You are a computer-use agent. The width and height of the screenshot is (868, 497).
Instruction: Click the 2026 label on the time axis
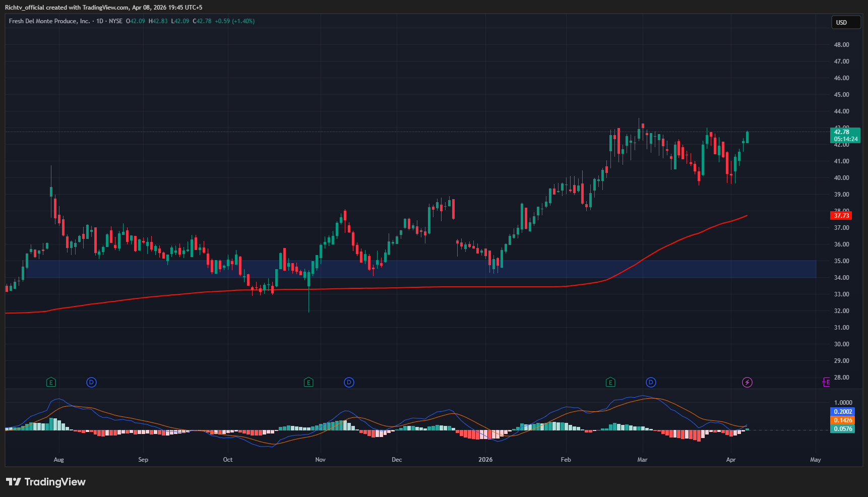tap(485, 460)
